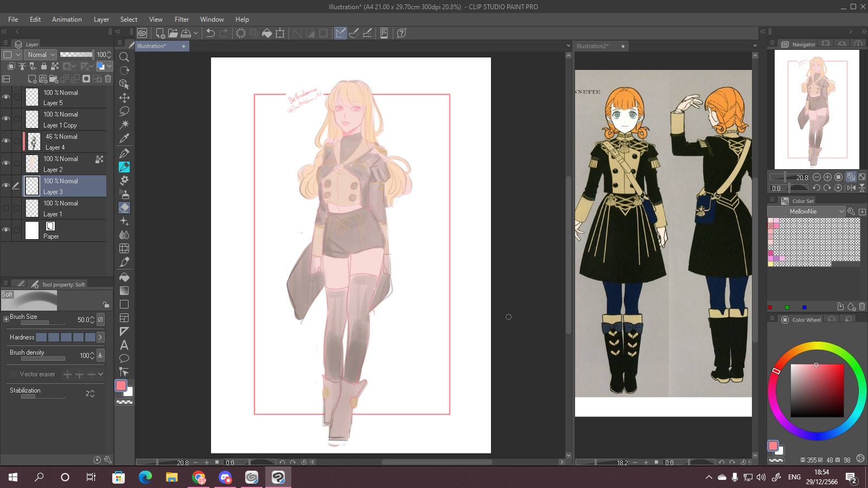
Task: Click the foreground main color swatch in toolbox
Action: click(x=121, y=386)
